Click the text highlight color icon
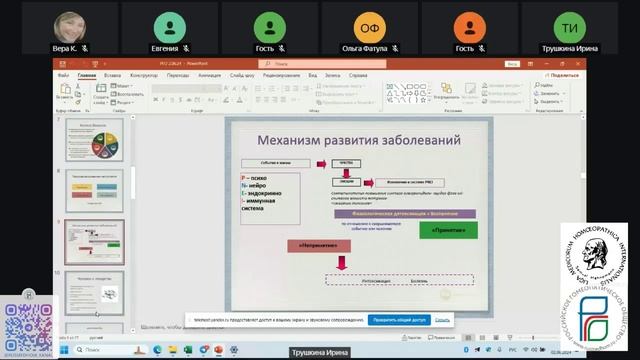 pos(226,100)
